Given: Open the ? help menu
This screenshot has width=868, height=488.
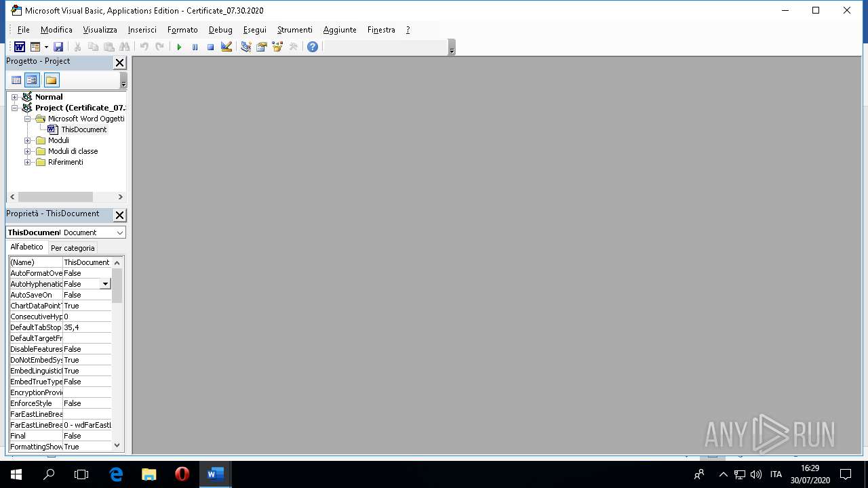Looking at the screenshot, I should click(408, 30).
